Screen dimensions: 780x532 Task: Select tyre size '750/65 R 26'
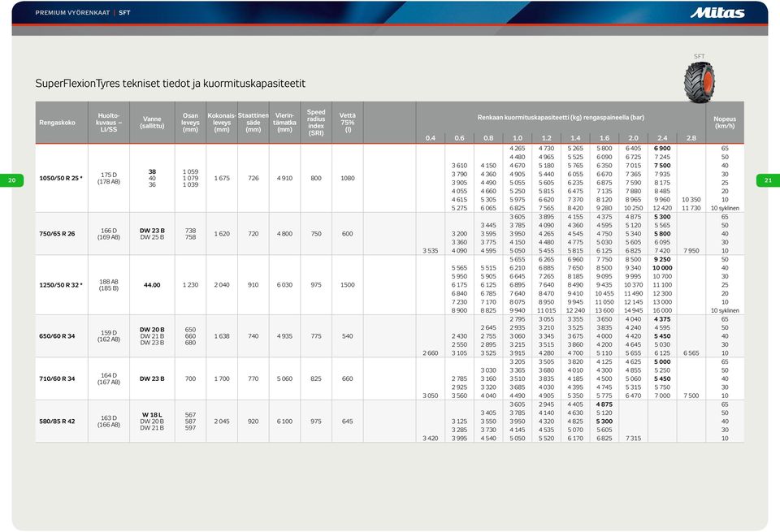pos(57,234)
